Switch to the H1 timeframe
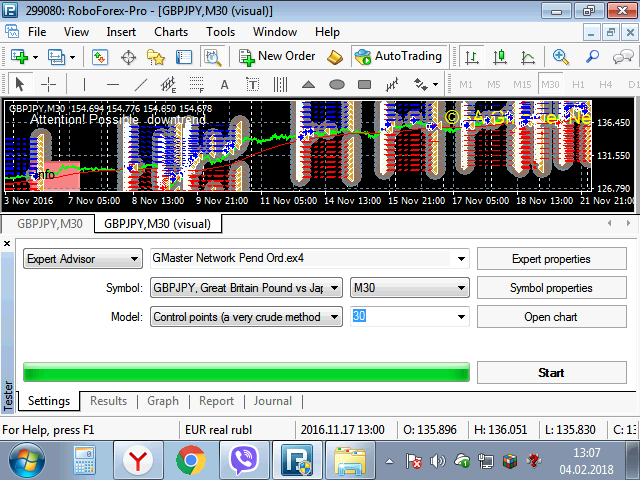Image resolution: width=640 pixels, height=480 pixels. click(578, 84)
